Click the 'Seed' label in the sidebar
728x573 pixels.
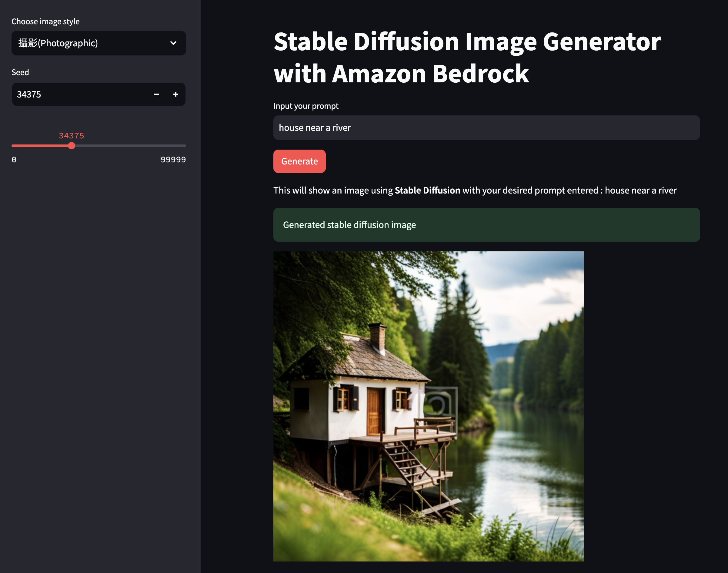[20, 72]
